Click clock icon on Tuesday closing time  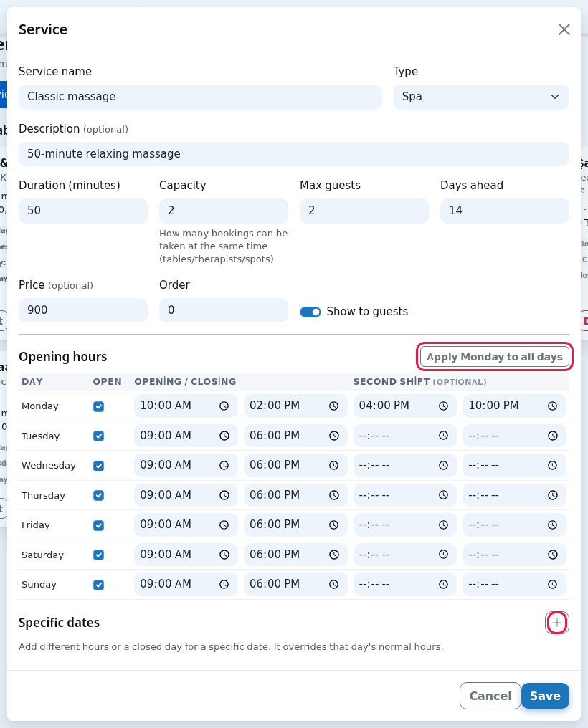(333, 436)
